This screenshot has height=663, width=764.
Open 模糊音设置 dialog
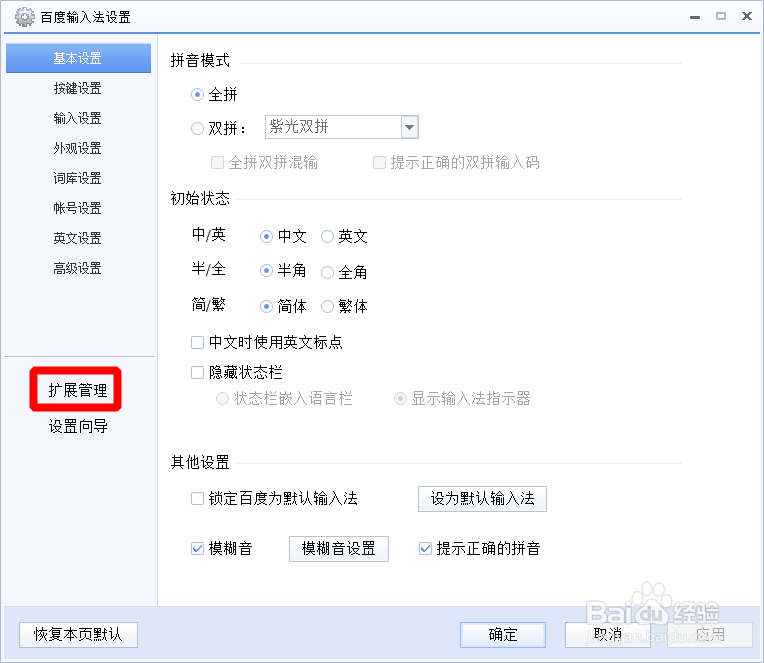(x=339, y=549)
